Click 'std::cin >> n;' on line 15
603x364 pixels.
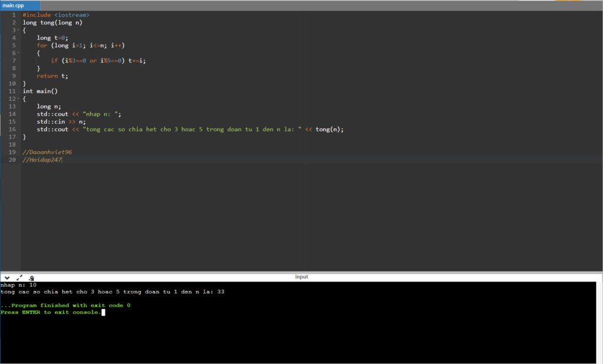(61, 121)
